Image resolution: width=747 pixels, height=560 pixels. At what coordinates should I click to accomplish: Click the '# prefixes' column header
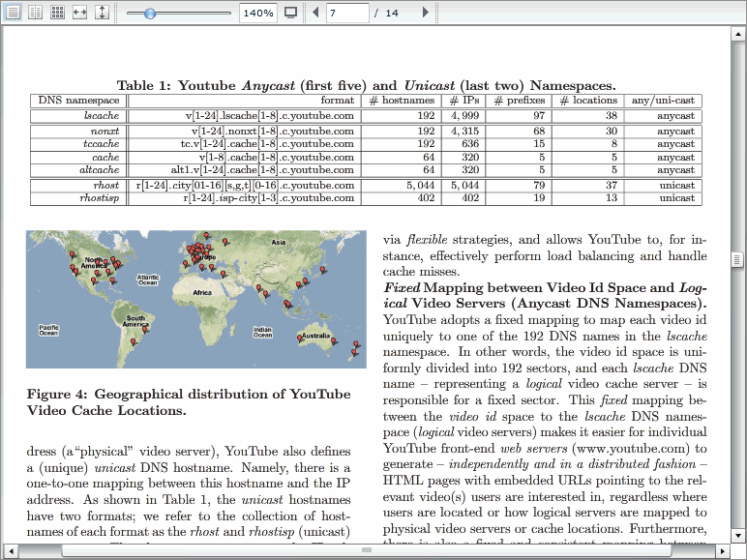click(520, 101)
